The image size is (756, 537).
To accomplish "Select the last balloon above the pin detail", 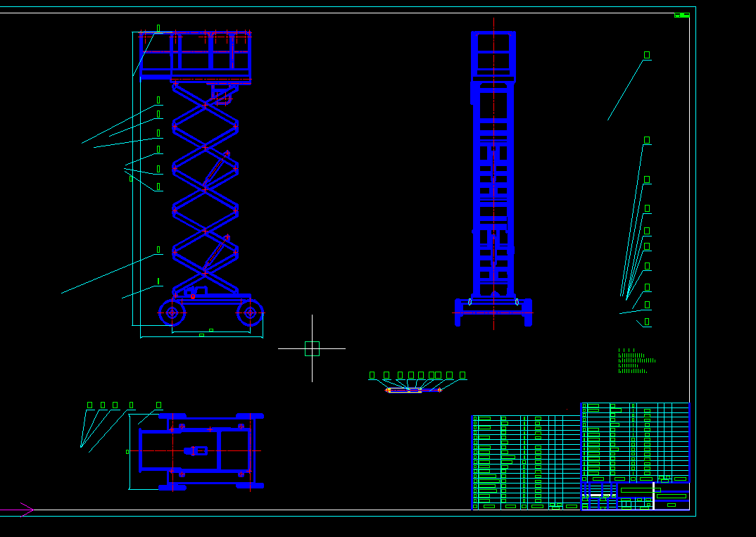I will click(x=462, y=375).
